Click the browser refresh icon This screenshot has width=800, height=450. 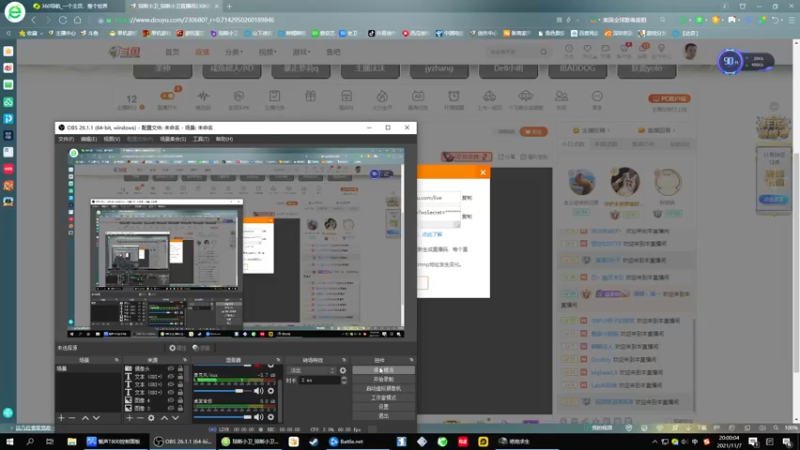(63, 20)
